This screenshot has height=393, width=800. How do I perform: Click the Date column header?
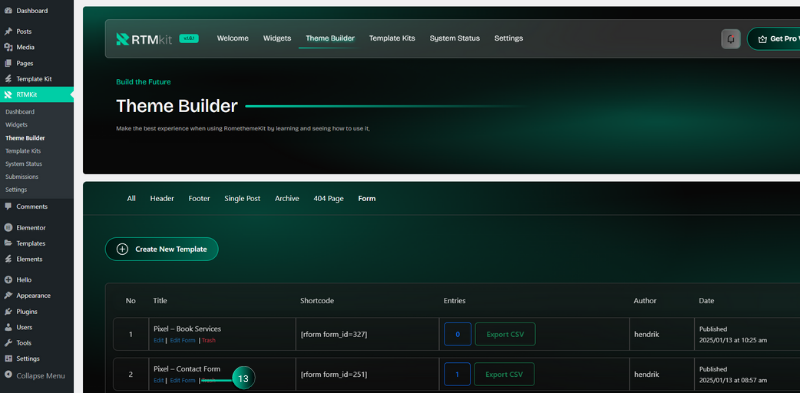coord(706,301)
